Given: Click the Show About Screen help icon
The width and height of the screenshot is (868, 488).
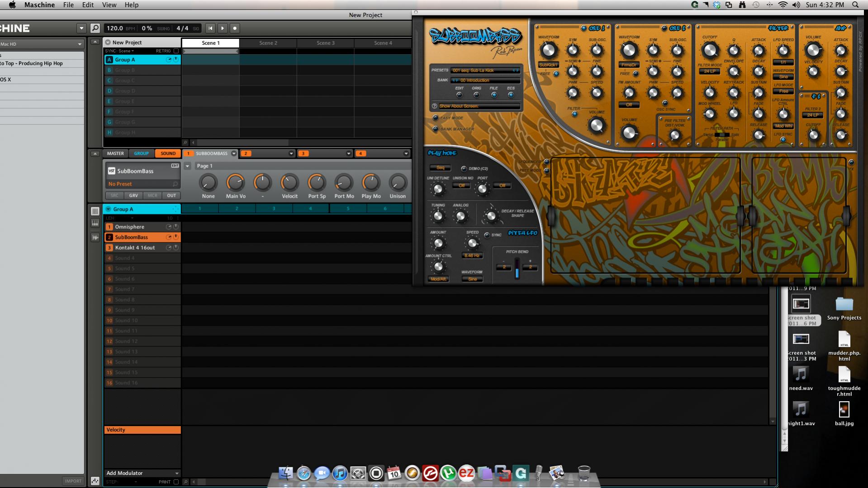Looking at the screenshot, I should (434, 106).
